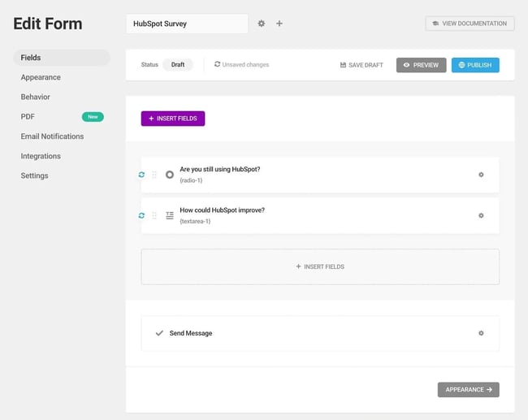Go to the Behavior section
Image resolution: width=528 pixels, height=420 pixels.
tap(36, 97)
